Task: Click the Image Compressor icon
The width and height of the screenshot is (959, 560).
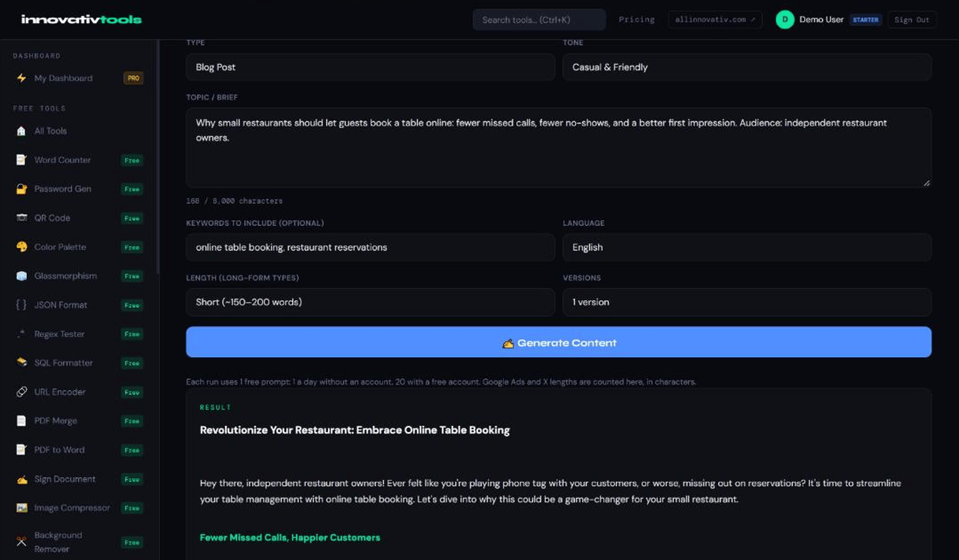Action: (21, 508)
